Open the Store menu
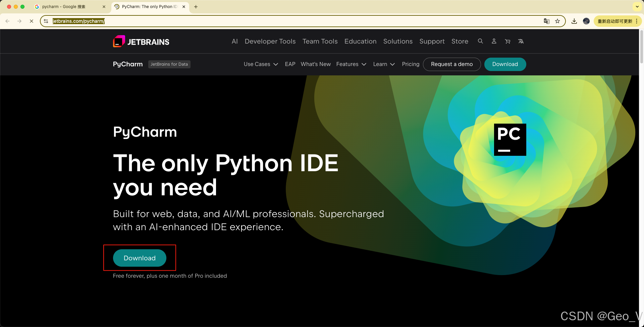The height and width of the screenshot is (327, 644). [460, 41]
